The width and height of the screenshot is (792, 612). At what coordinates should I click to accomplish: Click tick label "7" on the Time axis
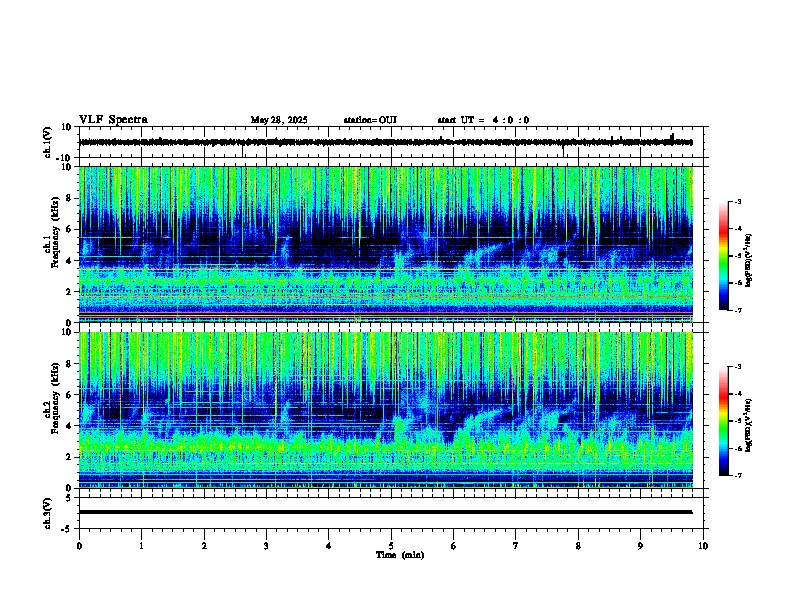[516, 546]
